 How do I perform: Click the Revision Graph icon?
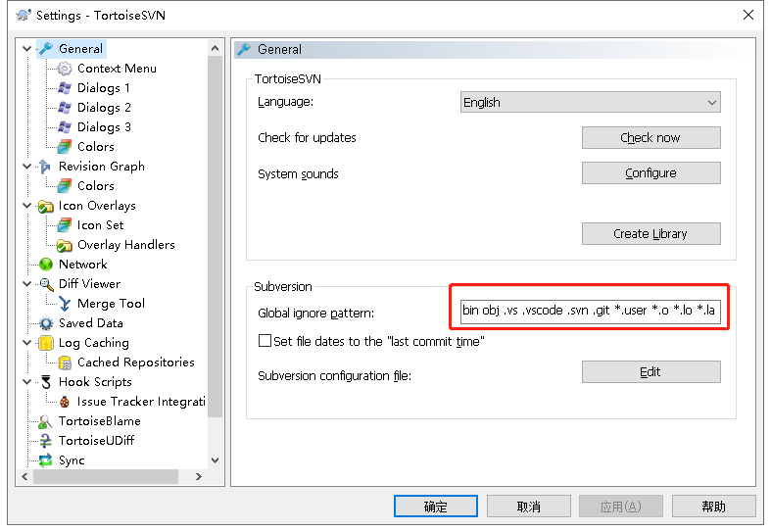[x=45, y=167]
